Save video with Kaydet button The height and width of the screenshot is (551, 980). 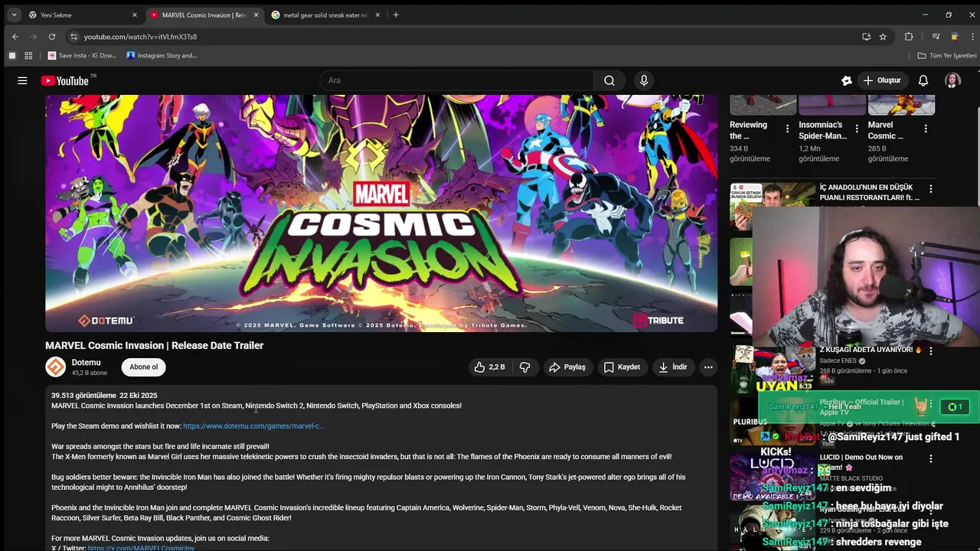pos(622,367)
